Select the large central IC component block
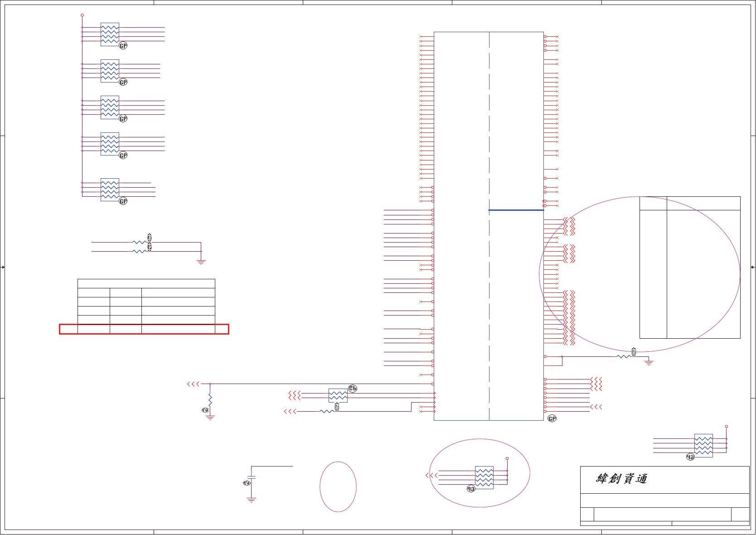The height and width of the screenshot is (535, 756). pyautogui.click(x=489, y=226)
